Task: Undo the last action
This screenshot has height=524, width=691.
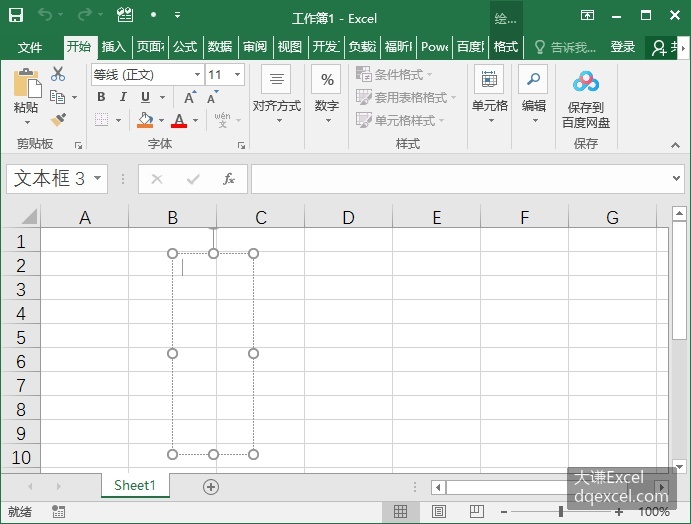Action: [45, 15]
